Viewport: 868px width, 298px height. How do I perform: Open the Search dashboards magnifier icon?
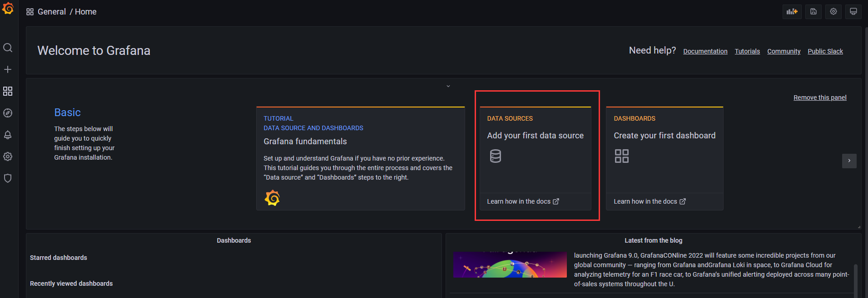[8, 48]
